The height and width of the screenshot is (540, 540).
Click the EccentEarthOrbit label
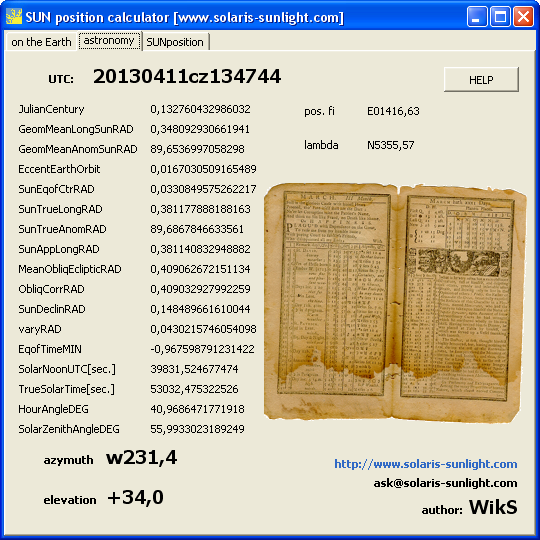click(x=59, y=169)
